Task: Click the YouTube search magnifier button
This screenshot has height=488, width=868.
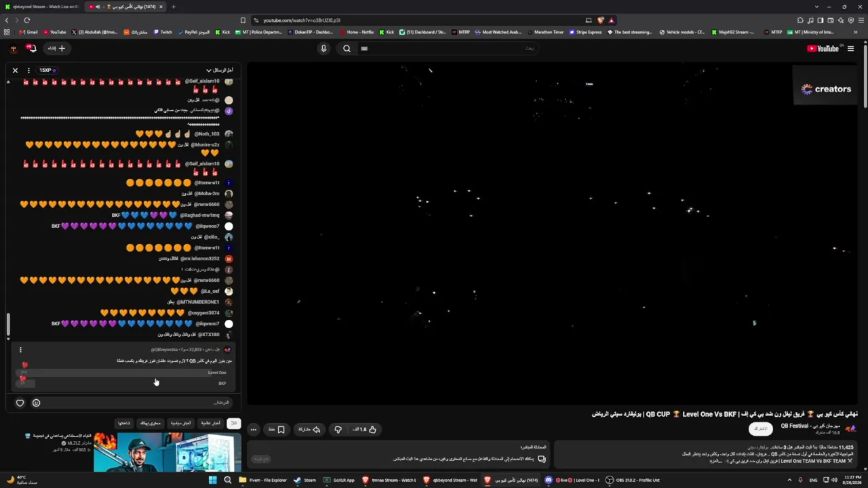Action: pyautogui.click(x=347, y=48)
